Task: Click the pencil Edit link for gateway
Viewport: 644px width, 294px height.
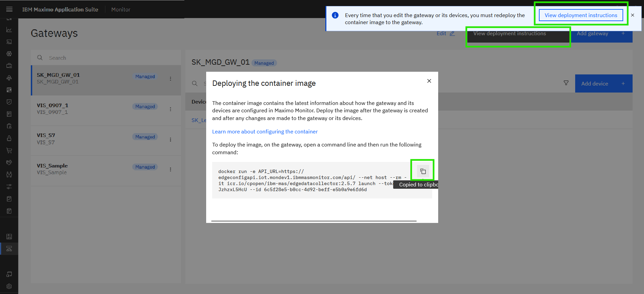Action: [446, 34]
